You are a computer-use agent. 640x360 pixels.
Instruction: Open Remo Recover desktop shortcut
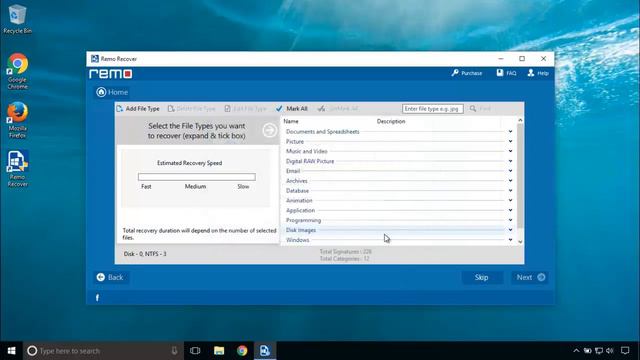coord(17,169)
